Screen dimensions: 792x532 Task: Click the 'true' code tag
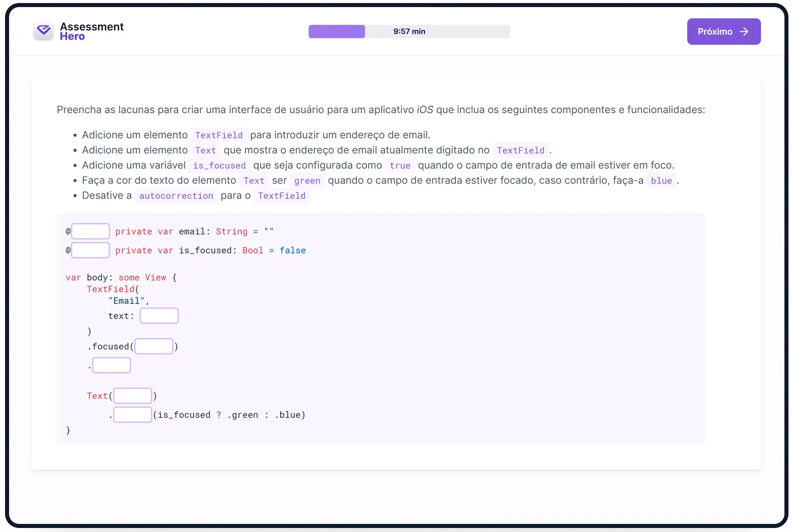[x=400, y=166]
